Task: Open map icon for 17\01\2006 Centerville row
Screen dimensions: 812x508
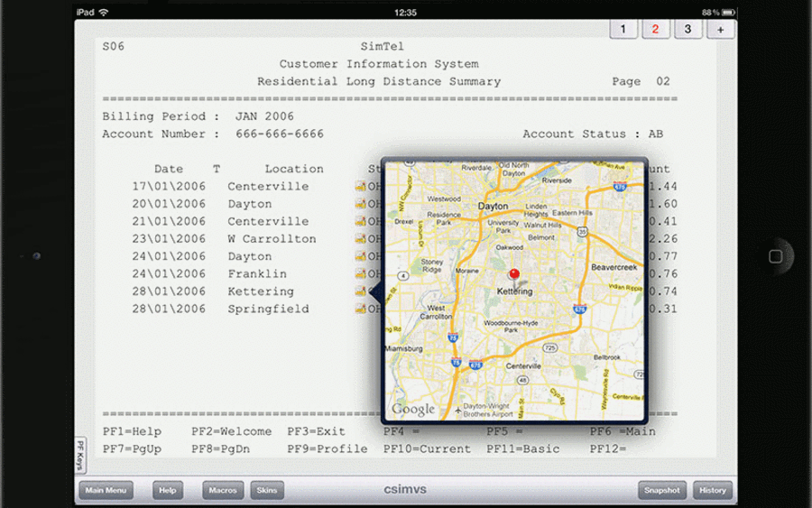Action: pos(360,186)
